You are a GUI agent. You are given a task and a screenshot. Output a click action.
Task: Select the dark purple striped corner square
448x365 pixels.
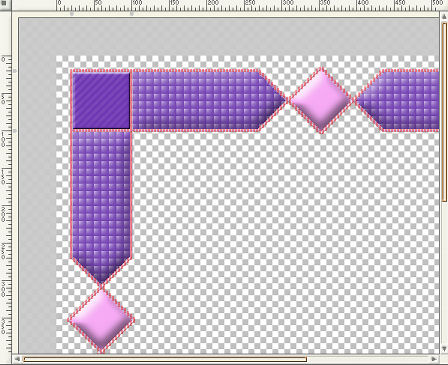(101, 101)
